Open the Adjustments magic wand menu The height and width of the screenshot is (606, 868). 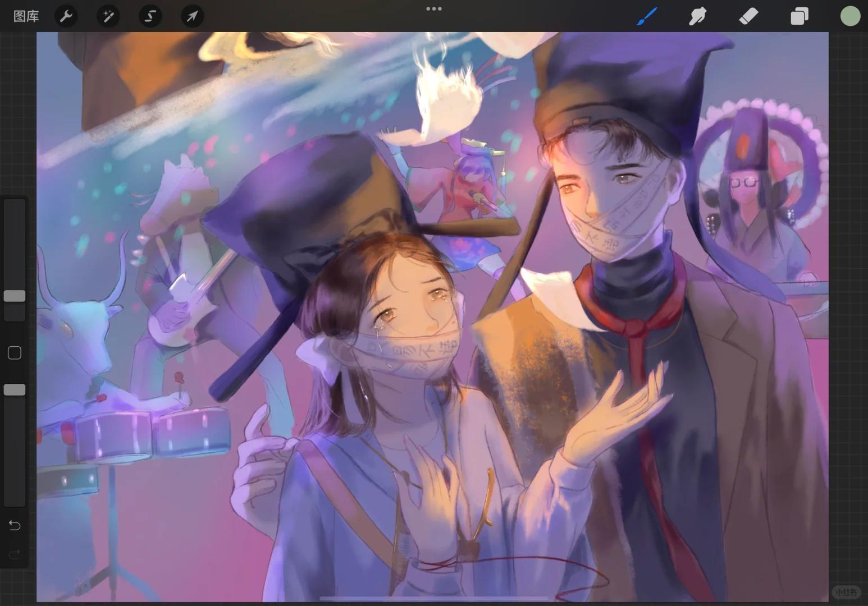(x=108, y=16)
